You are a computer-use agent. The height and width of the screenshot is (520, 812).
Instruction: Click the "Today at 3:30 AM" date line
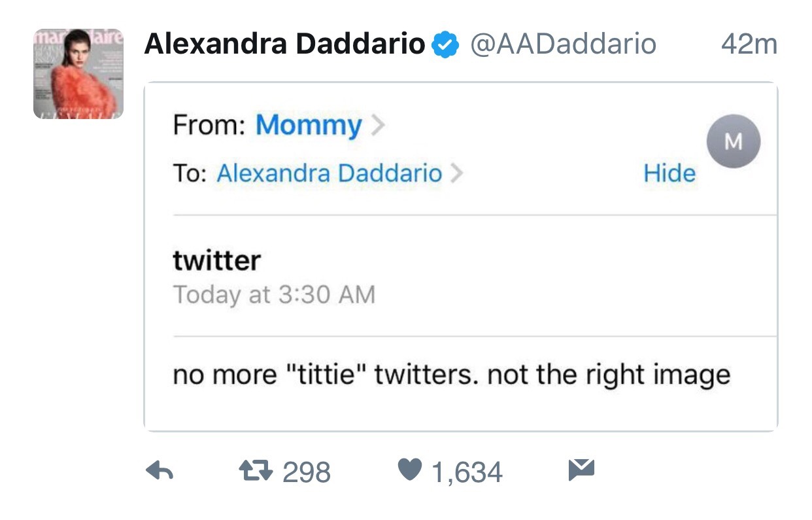pos(274,294)
